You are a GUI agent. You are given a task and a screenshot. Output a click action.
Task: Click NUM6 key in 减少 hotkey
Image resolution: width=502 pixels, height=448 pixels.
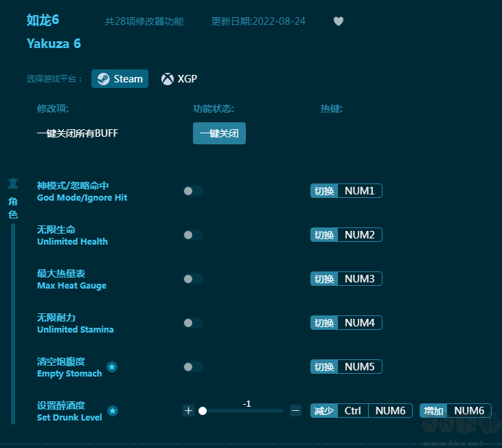pyautogui.click(x=390, y=410)
